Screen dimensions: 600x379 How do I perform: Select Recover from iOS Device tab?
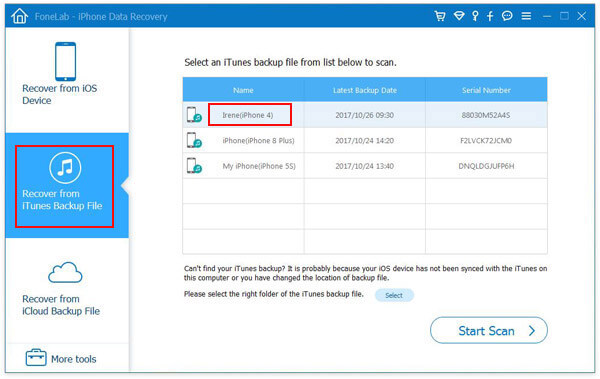(x=67, y=79)
